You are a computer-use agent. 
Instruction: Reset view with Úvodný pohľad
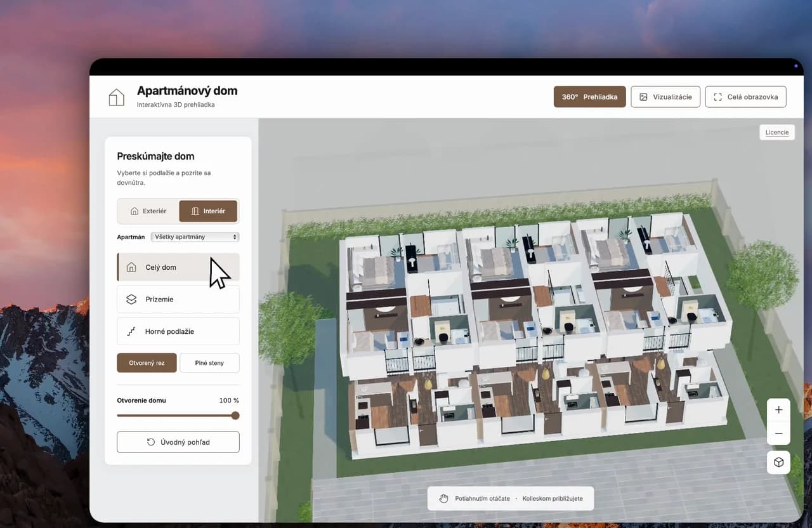coord(178,442)
